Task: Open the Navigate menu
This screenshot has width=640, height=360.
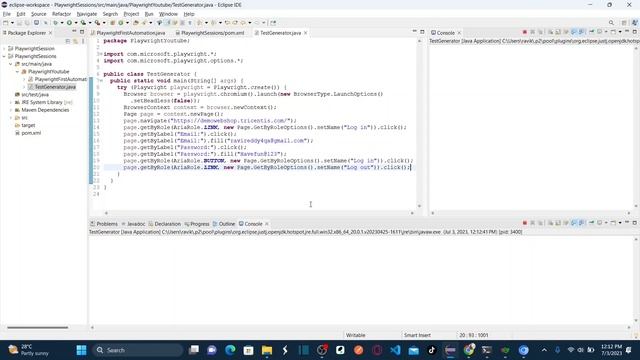Action: tap(87, 14)
